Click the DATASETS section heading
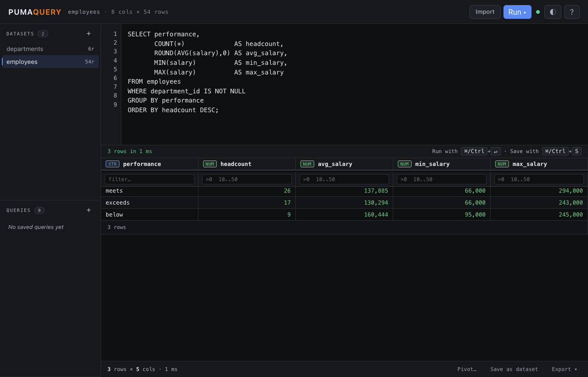 pos(20,34)
